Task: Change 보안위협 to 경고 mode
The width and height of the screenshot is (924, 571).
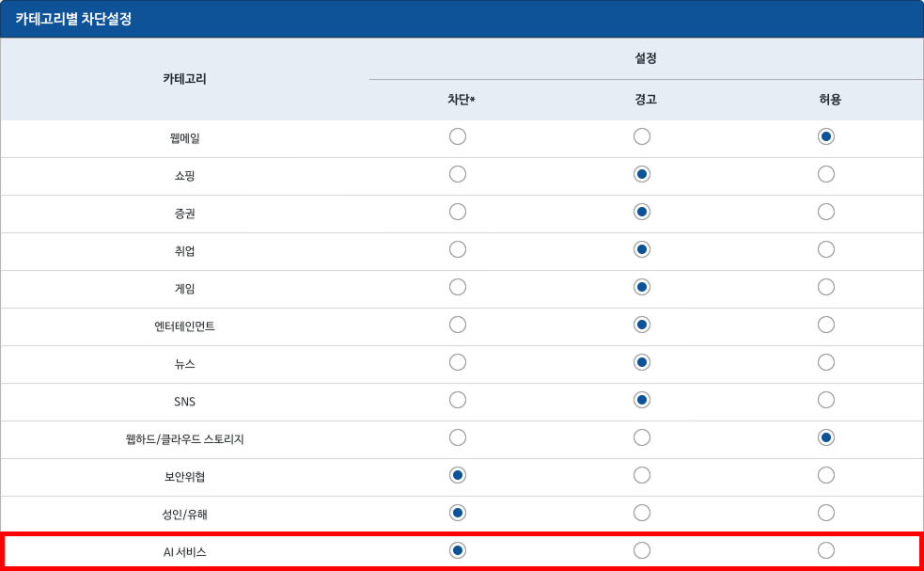Action: (x=642, y=474)
